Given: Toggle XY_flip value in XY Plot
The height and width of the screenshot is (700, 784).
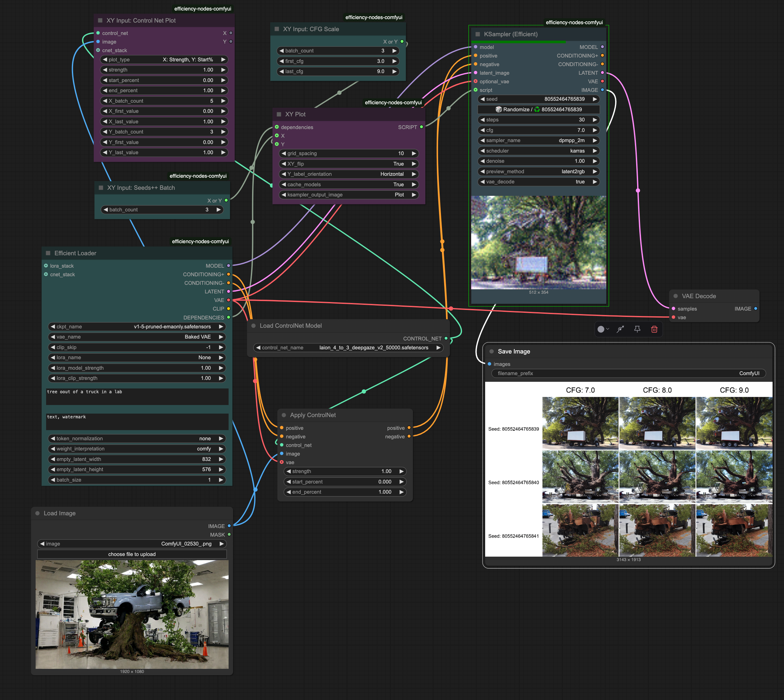Looking at the screenshot, I should 348,164.
